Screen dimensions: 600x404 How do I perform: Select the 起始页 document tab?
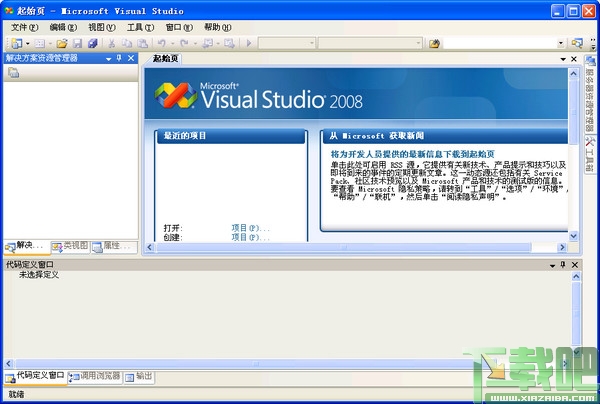[166, 59]
